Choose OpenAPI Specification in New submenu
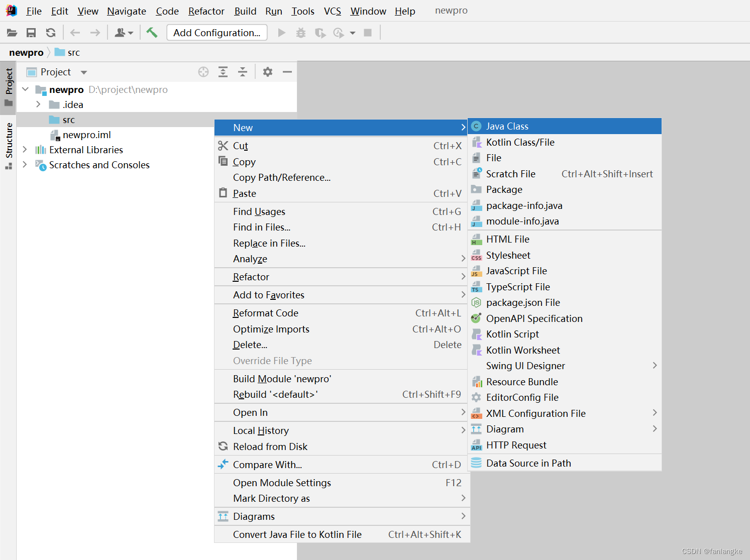 pos(565,318)
